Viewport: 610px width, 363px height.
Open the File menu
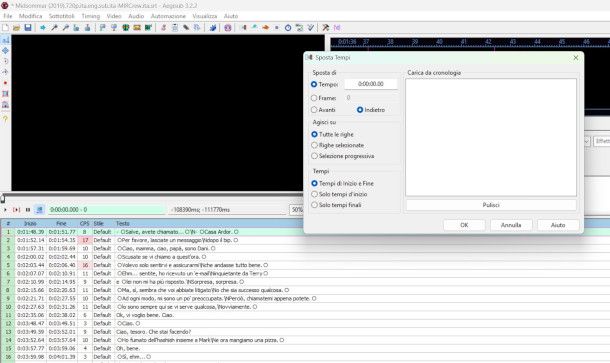(x=8, y=16)
